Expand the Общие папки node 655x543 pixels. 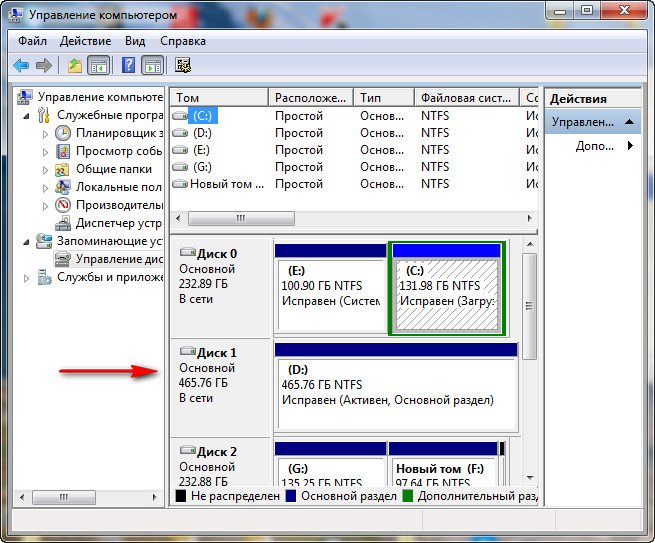point(46,170)
